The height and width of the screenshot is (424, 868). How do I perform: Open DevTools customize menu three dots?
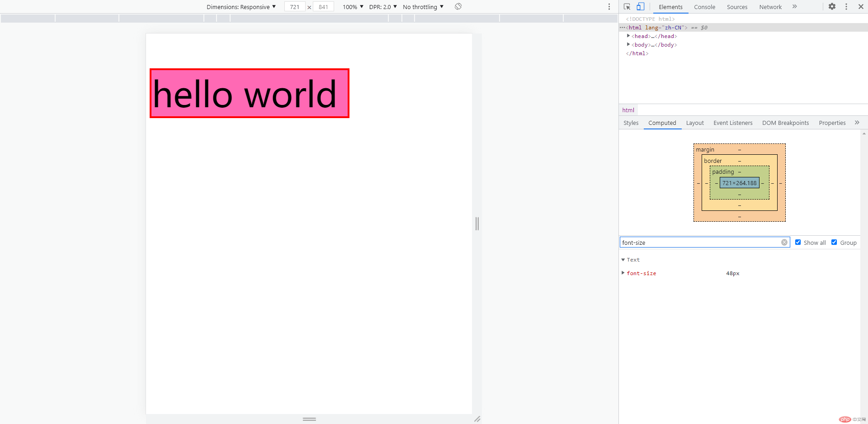(846, 7)
